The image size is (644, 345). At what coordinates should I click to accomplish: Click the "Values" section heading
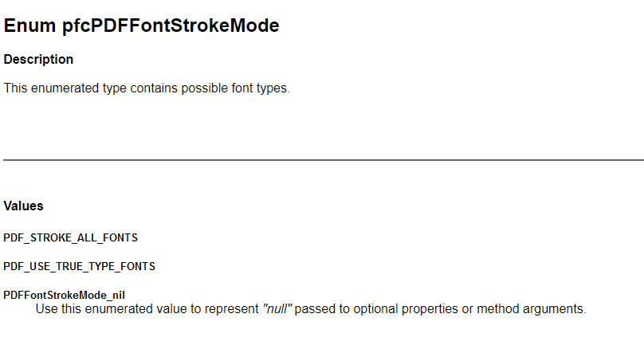23,206
